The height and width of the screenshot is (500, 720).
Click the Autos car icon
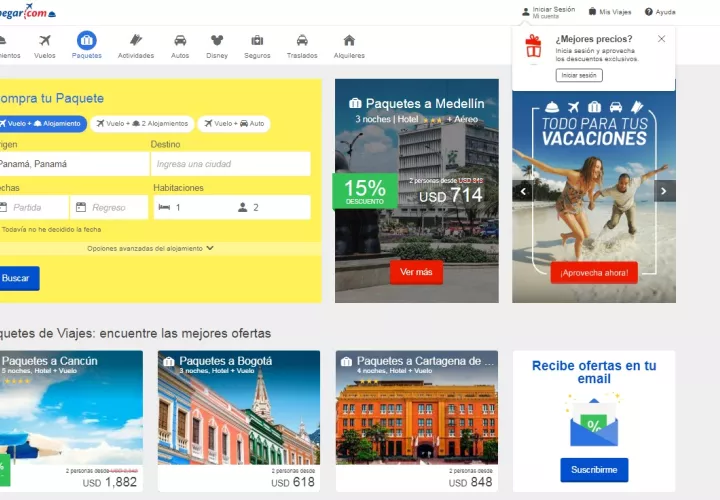(x=180, y=41)
